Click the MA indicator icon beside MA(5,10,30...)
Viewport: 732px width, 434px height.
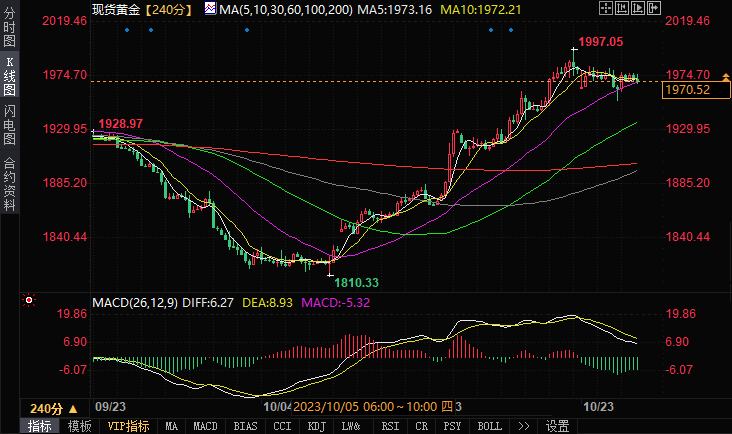209,9
